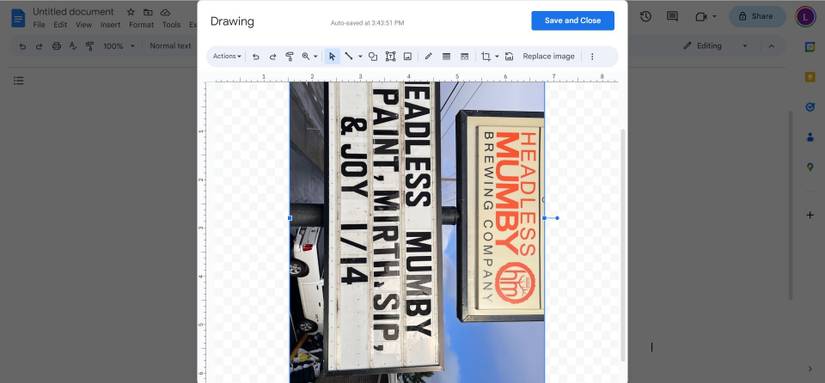Click the Reset image icon

(509, 56)
